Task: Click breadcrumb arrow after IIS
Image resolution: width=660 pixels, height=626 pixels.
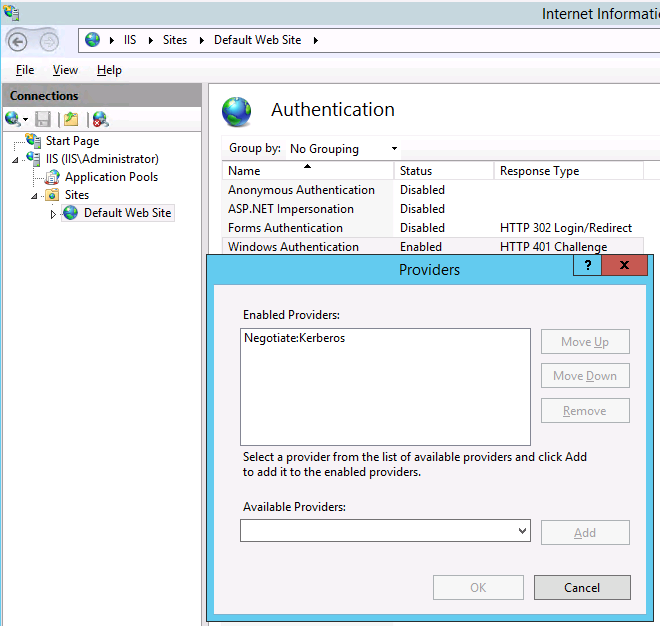Action: click(x=150, y=40)
